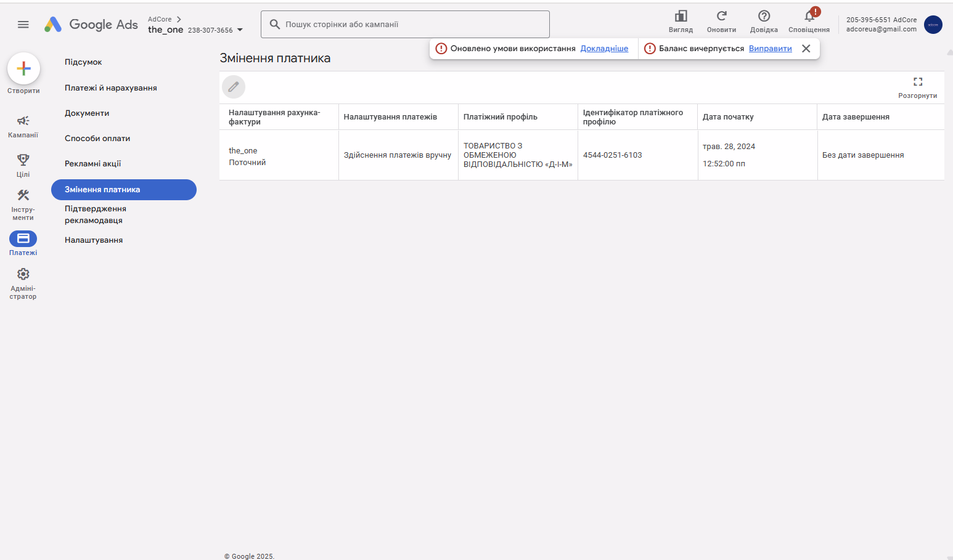953x560 pixels.
Task: Click the Докладніше link
Action: pos(604,49)
